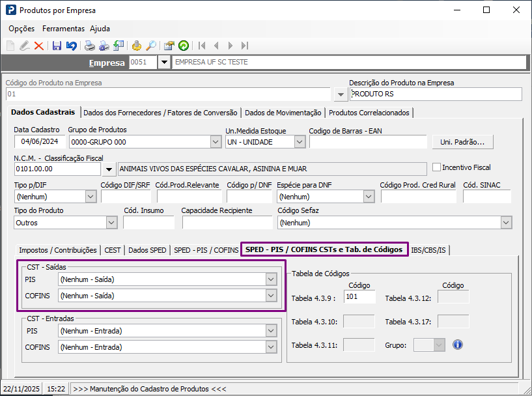Click the blue undo arrow icon
Screen dimensions: 532x396
pos(71,46)
